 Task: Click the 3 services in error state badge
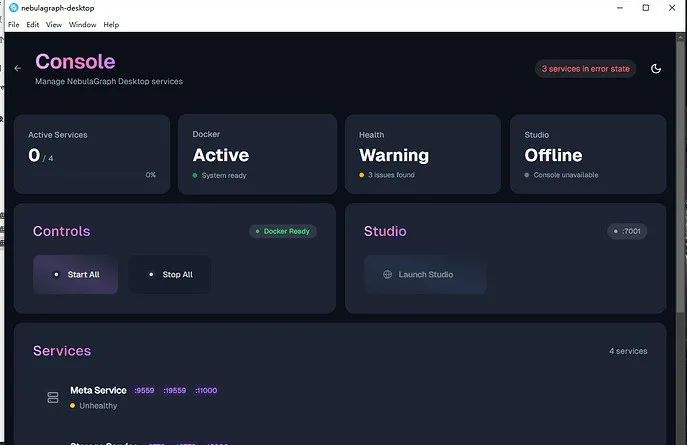tap(585, 69)
